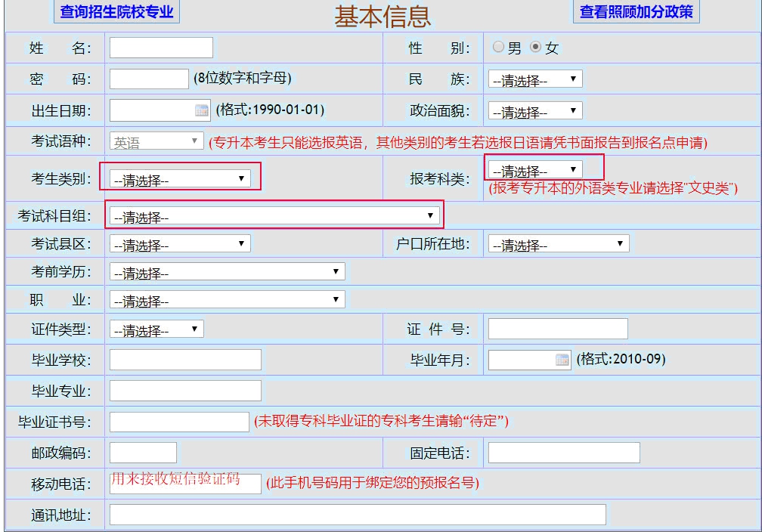Click the 移动电话 input field
This screenshot has width=762, height=532.
(x=185, y=484)
